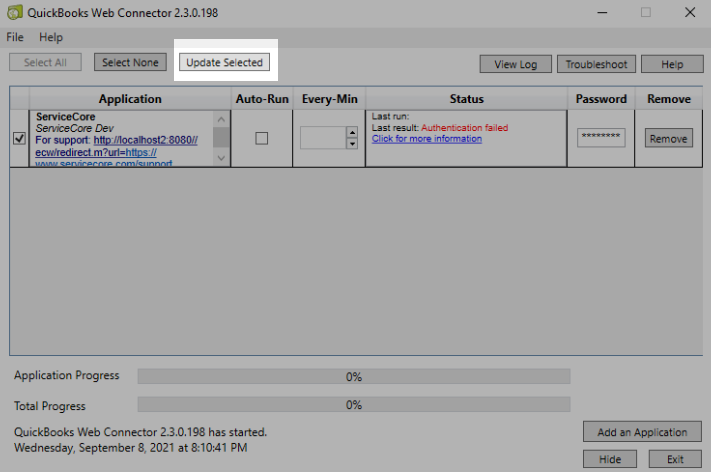The height and width of the screenshot is (472, 711).
Task: Click the Troubleshoot button
Action: coord(596,64)
